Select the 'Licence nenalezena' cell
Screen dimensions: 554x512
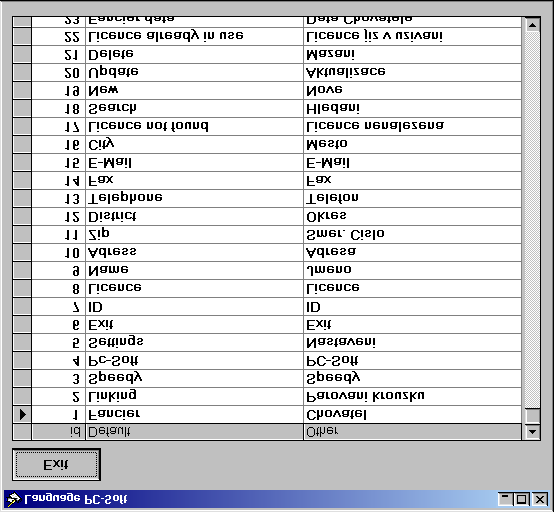click(x=412, y=126)
